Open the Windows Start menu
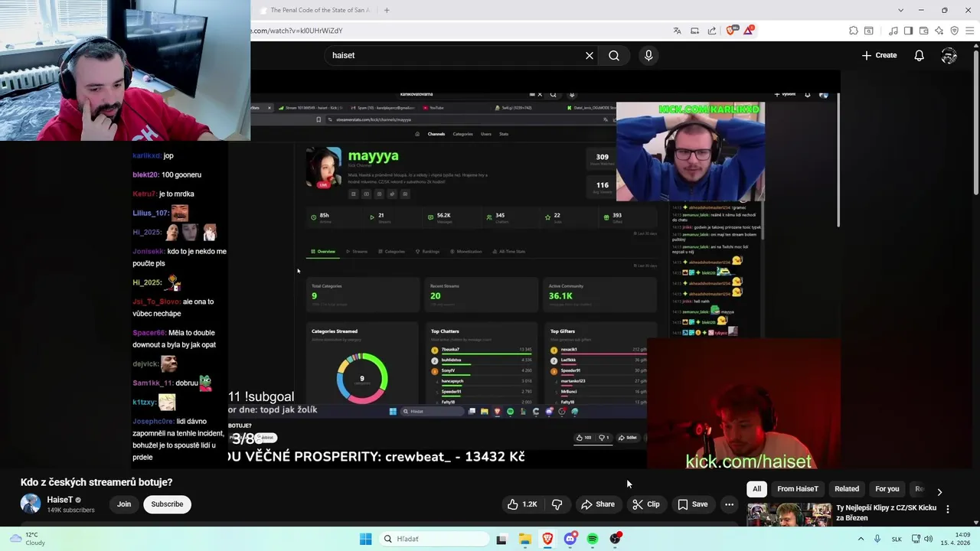Screen dimensions: 980x551 point(365,539)
